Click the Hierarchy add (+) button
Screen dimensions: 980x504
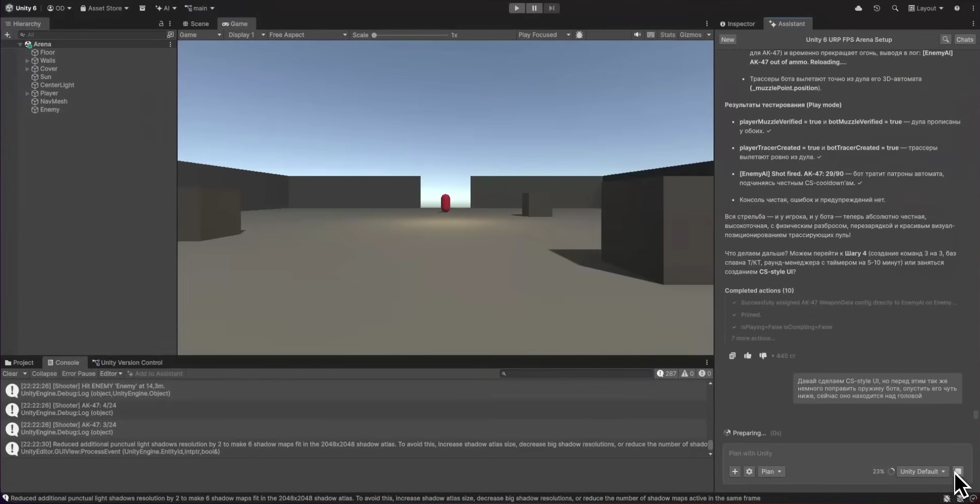7,35
